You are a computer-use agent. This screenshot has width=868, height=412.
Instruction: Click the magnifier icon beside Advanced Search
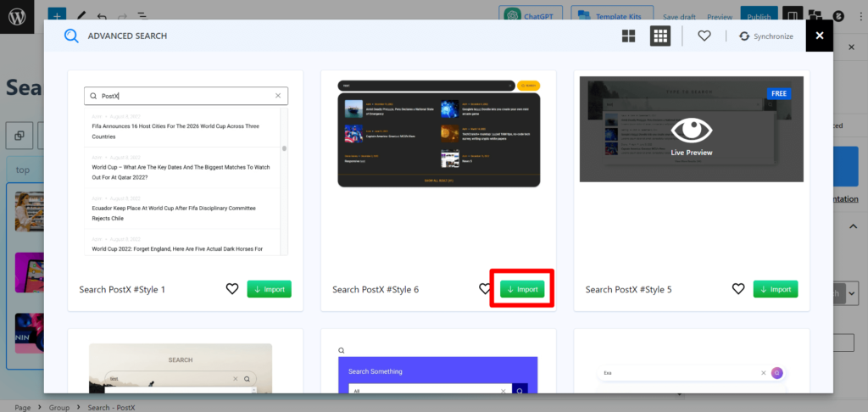(71, 36)
